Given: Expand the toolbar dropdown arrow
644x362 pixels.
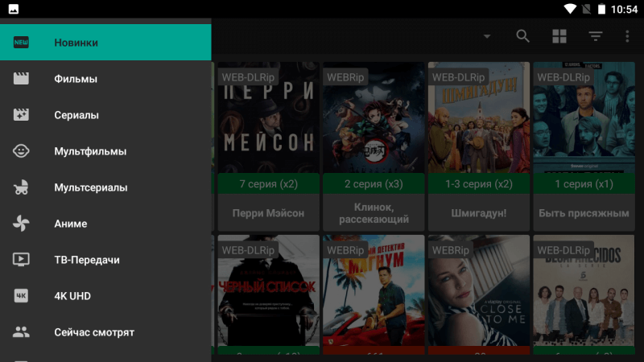Looking at the screenshot, I should tap(487, 36).
